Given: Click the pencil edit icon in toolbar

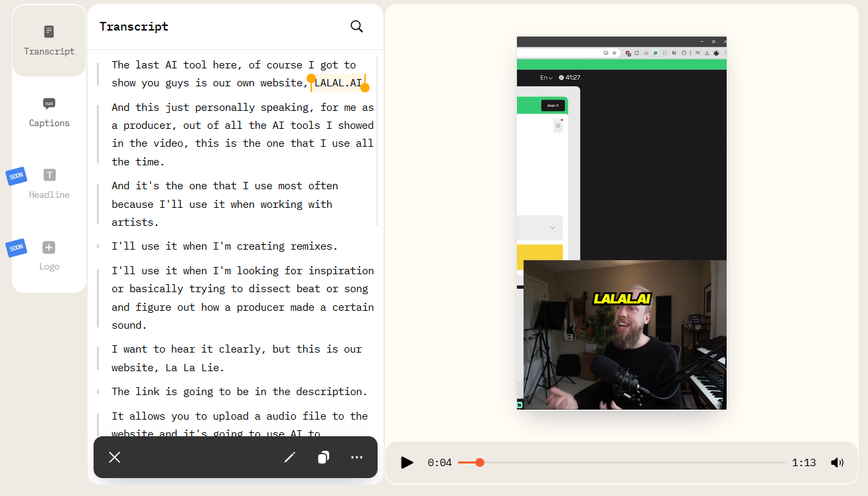Looking at the screenshot, I should (x=289, y=457).
